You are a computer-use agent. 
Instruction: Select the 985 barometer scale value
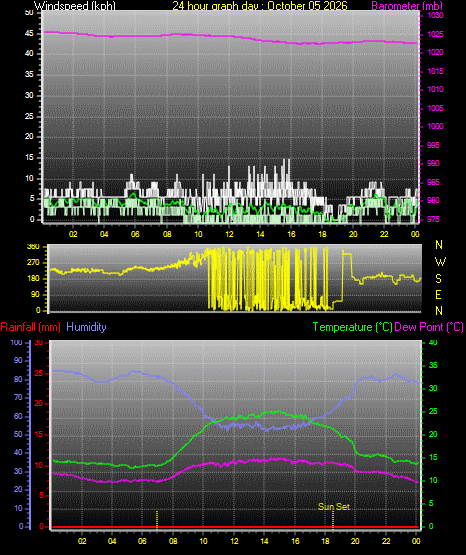[x=433, y=182]
